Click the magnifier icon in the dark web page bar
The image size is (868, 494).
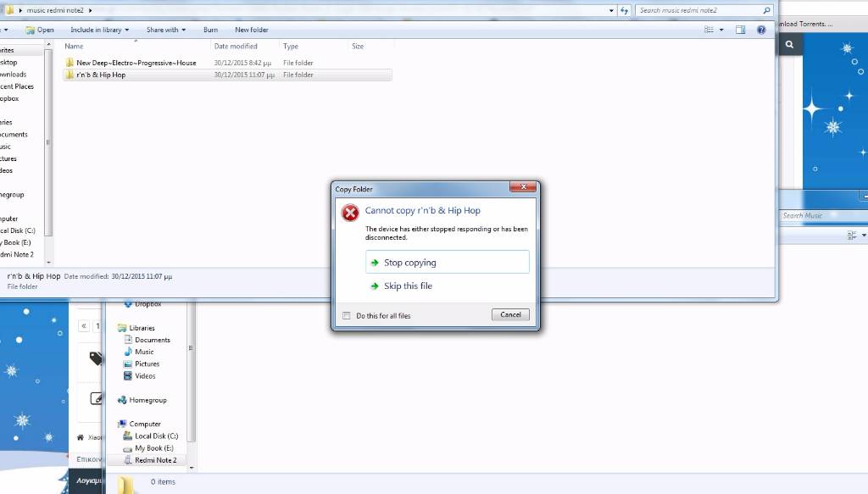click(789, 45)
